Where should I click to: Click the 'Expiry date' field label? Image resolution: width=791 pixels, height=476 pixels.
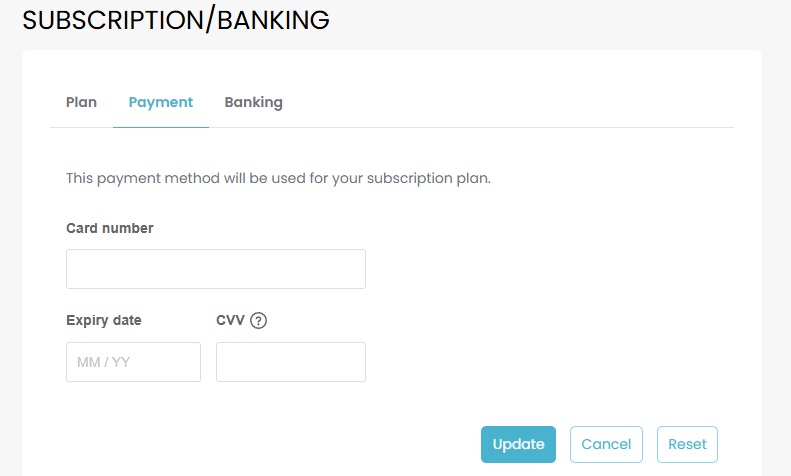(104, 321)
